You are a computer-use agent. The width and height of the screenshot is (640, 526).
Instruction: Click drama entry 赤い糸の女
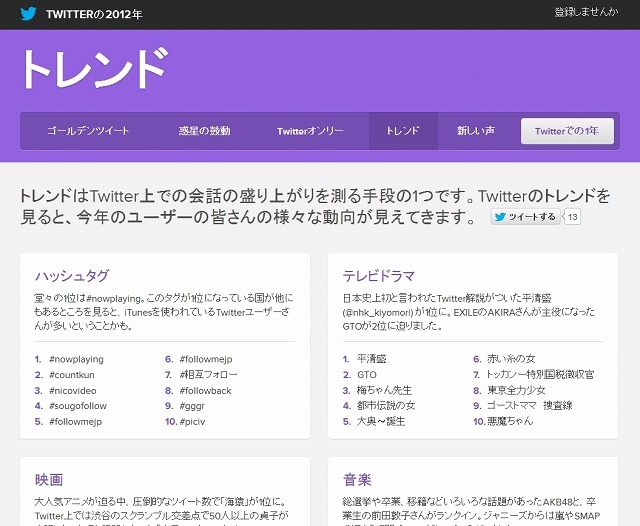(x=511, y=359)
